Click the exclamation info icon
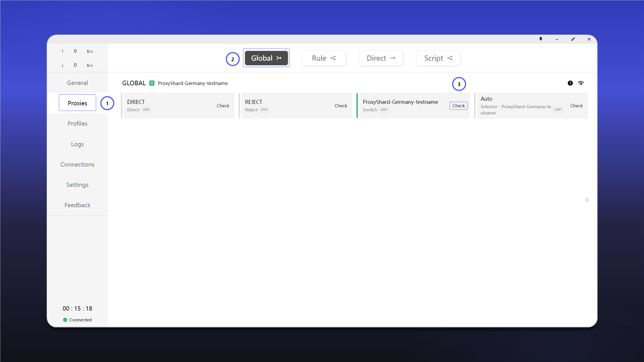The image size is (644, 362). (x=570, y=83)
